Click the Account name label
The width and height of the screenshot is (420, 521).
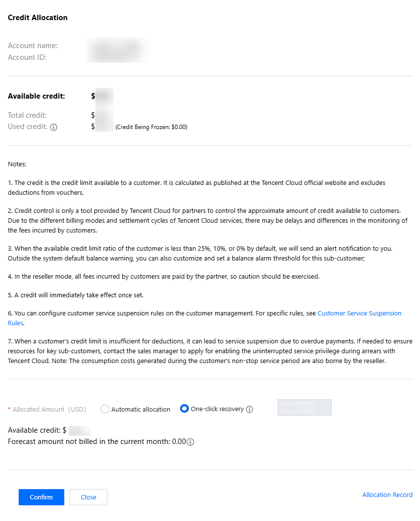33,46
